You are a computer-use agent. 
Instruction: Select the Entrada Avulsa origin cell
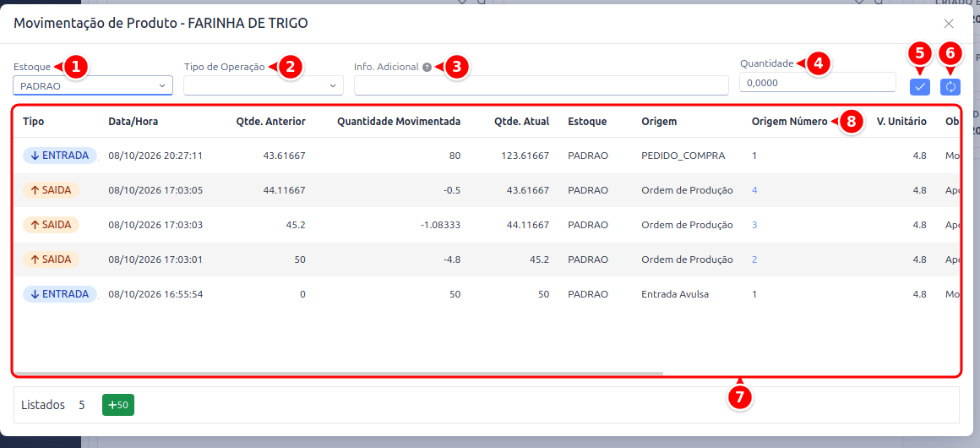[x=675, y=294]
